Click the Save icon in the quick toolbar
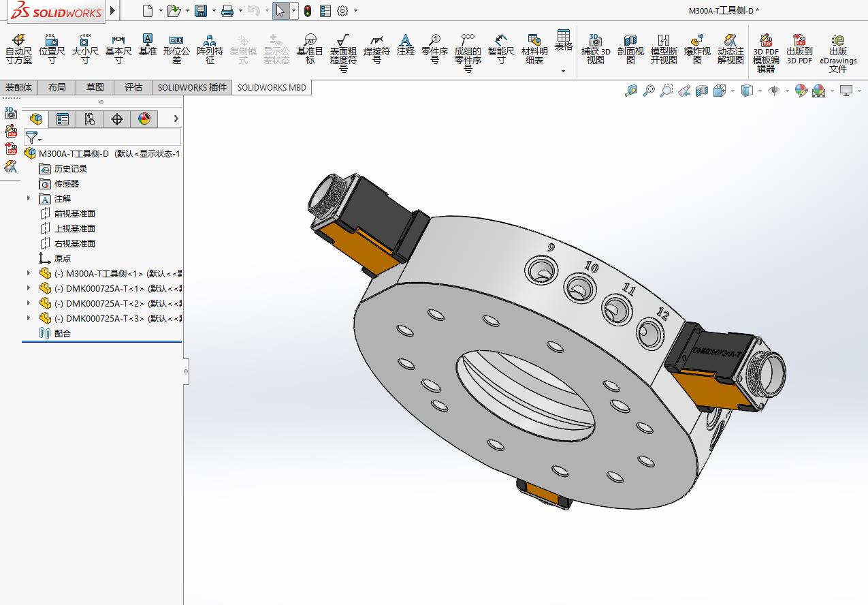The image size is (868, 605). pyautogui.click(x=201, y=10)
